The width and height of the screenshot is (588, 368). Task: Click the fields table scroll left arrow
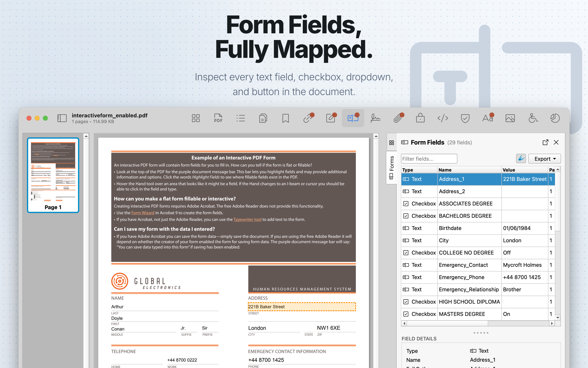click(x=404, y=323)
